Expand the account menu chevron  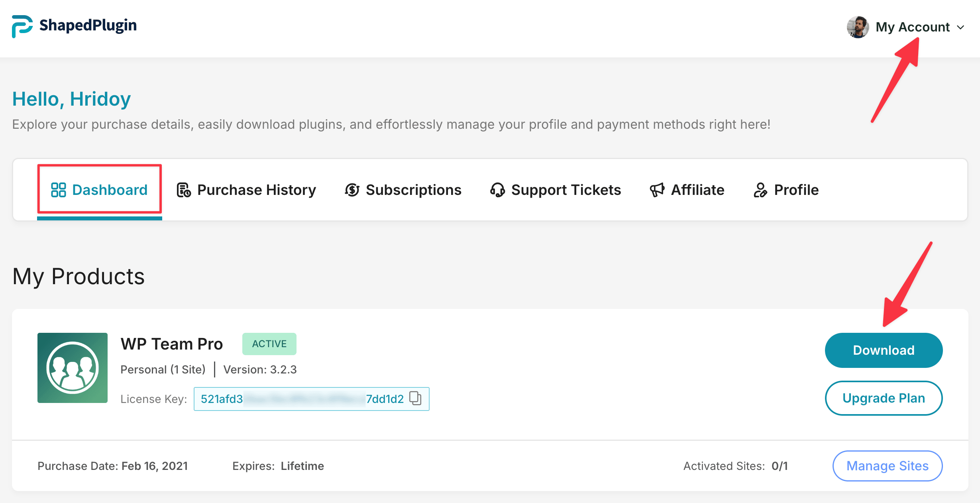pyautogui.click(x=961, y=28)
